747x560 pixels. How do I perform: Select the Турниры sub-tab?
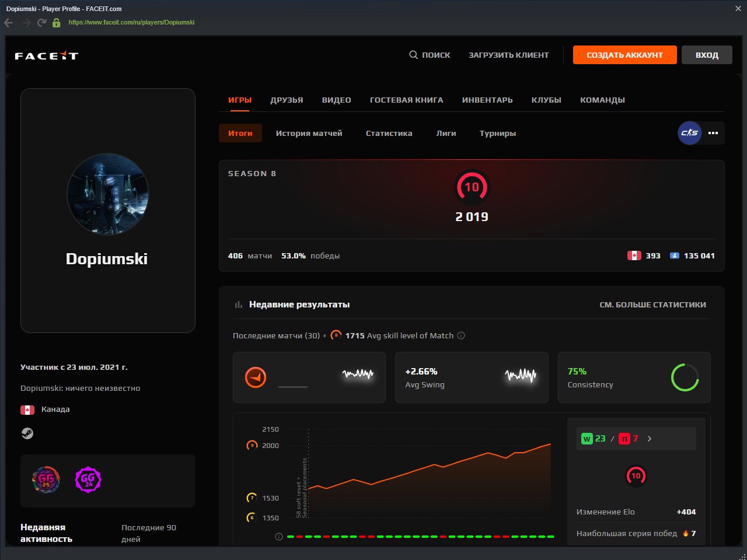[x=498, y=133]
